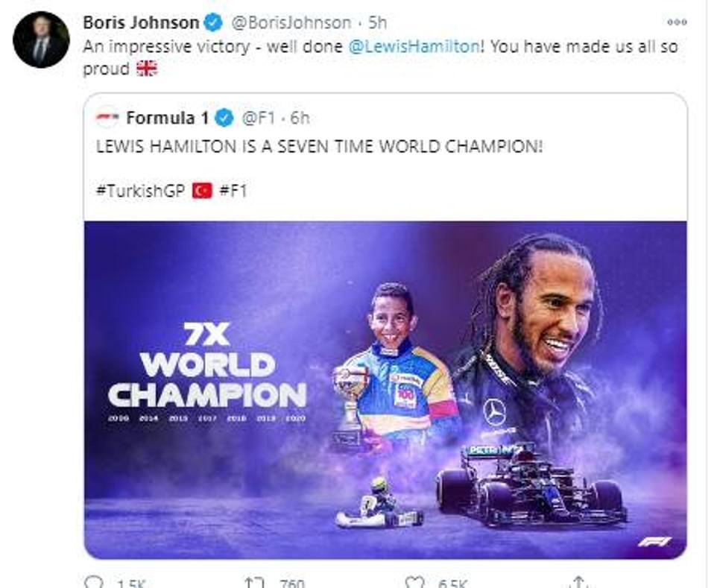Reply to the tweet via comment icon
717x588 pixels.
click(x=93, y=582)
